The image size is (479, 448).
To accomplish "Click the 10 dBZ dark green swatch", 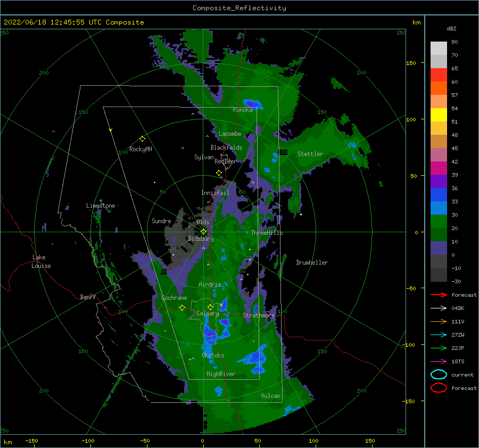I will (x=439, y=234).
